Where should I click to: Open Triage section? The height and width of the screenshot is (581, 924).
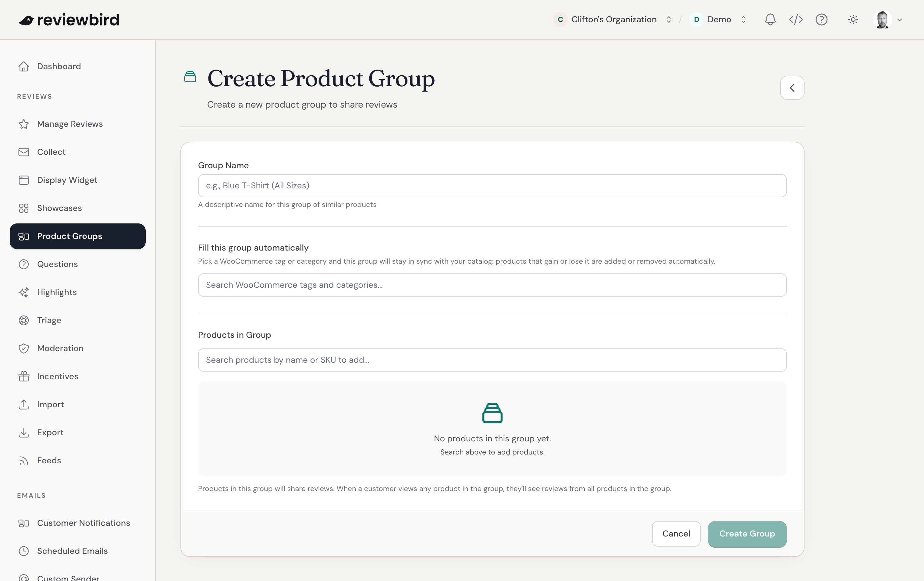(77, 320)
